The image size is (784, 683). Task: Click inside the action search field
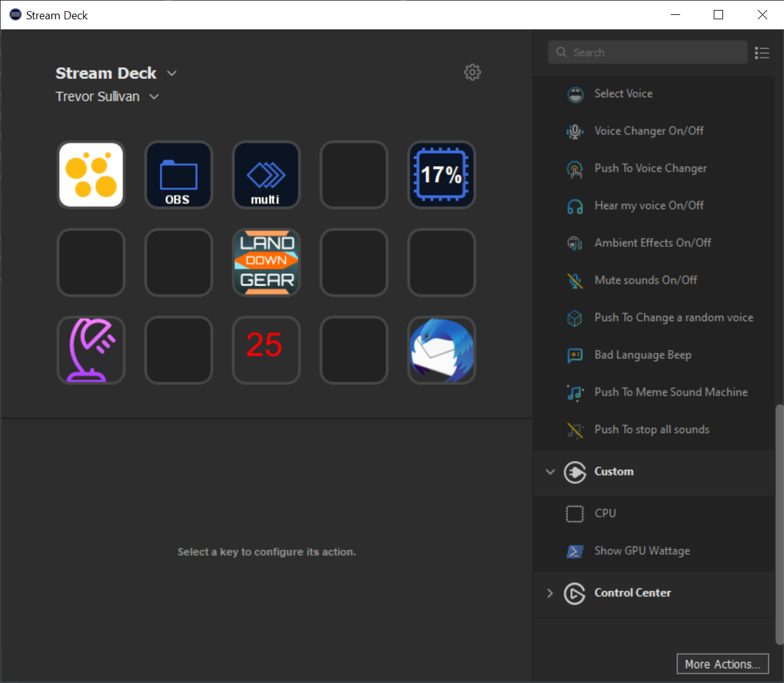tap(647, 52)
